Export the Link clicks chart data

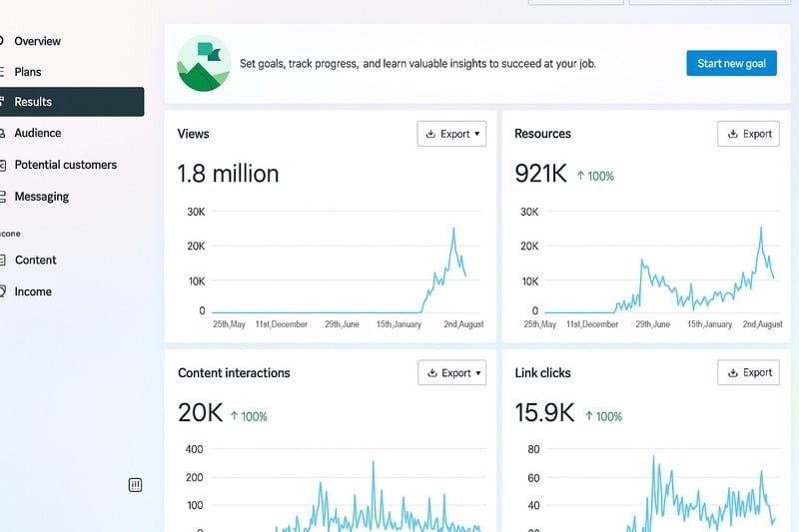click(x=748, y=373)
